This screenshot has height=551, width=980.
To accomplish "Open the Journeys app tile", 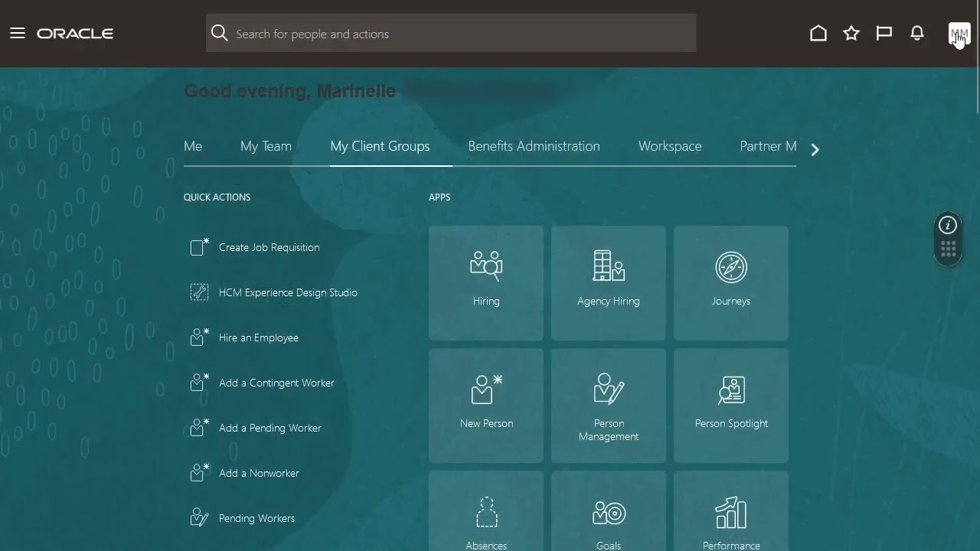I will tap(731, 283).
